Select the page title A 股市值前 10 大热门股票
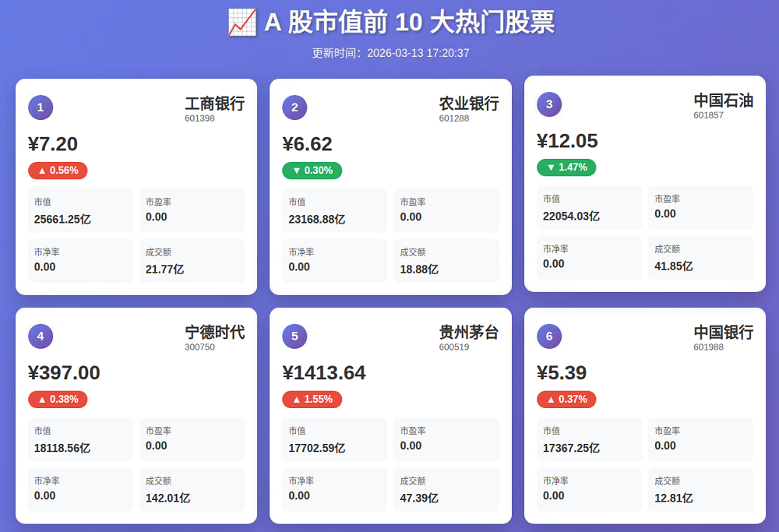The width and height of the screenshot is (779, 532). click(407, 23)
